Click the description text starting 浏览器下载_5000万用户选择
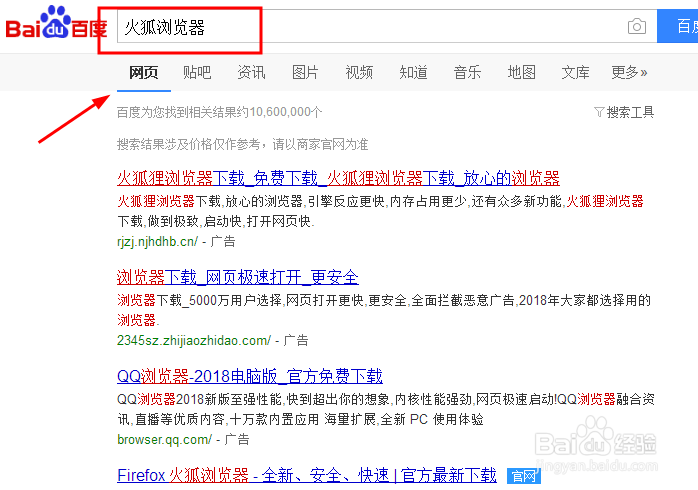Viewport: 698px width, 490px height. (384, 310)
